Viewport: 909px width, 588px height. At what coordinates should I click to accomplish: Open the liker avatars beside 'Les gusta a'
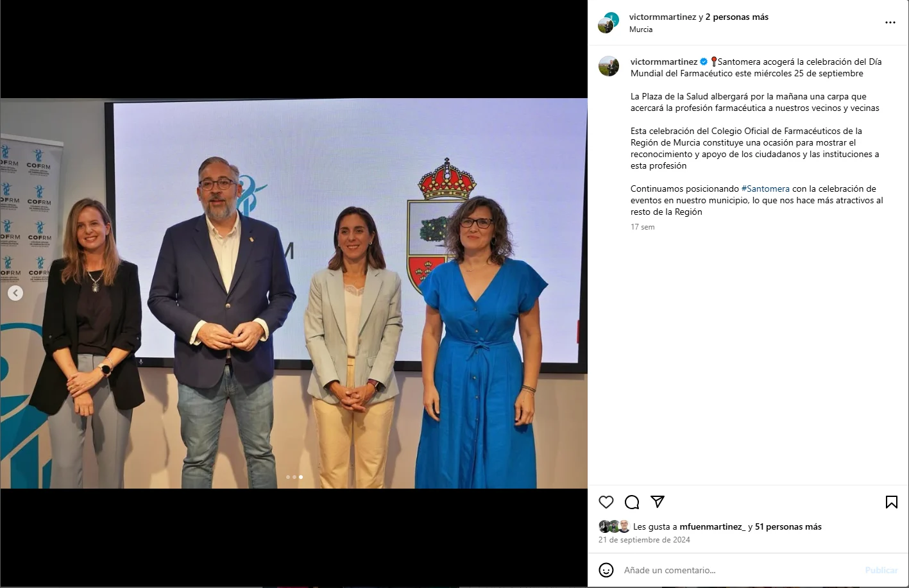tap(615, 526)
